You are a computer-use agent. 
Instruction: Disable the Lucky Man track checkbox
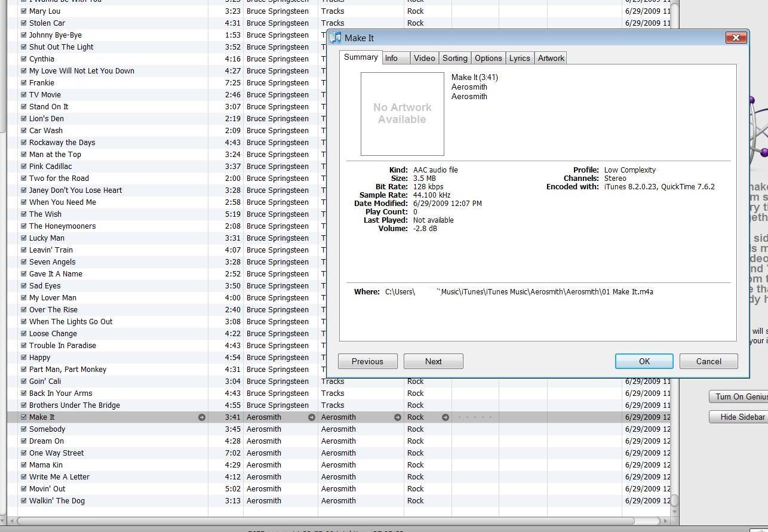[x=23, y=238]
